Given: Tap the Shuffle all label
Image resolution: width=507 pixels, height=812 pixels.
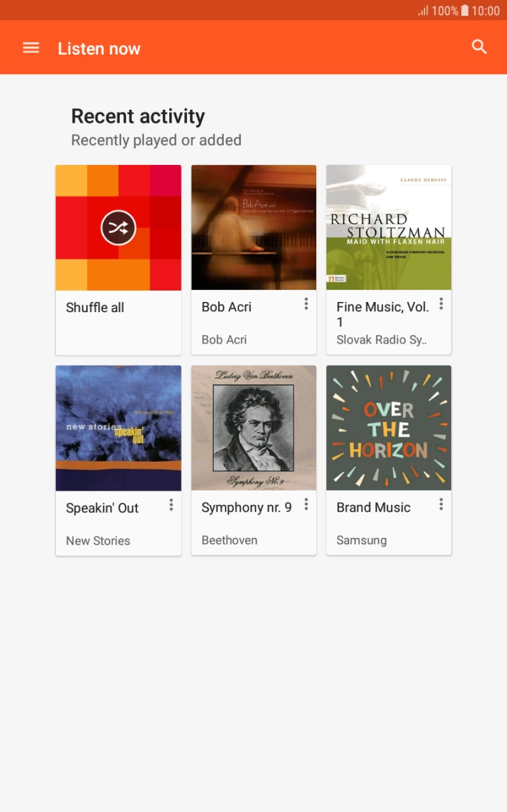Looking at the screenshot, I should (95, 308).
